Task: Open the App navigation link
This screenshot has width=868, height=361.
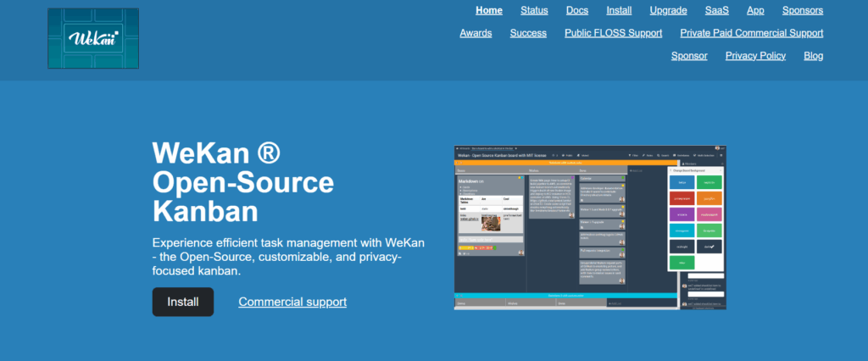Action: tap(755, 11)
